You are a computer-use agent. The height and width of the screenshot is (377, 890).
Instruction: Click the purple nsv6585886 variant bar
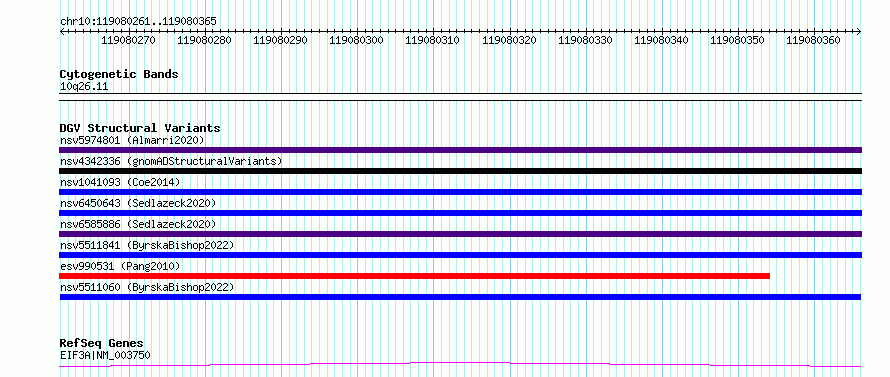pyautogui.click(x=460, y=234)
